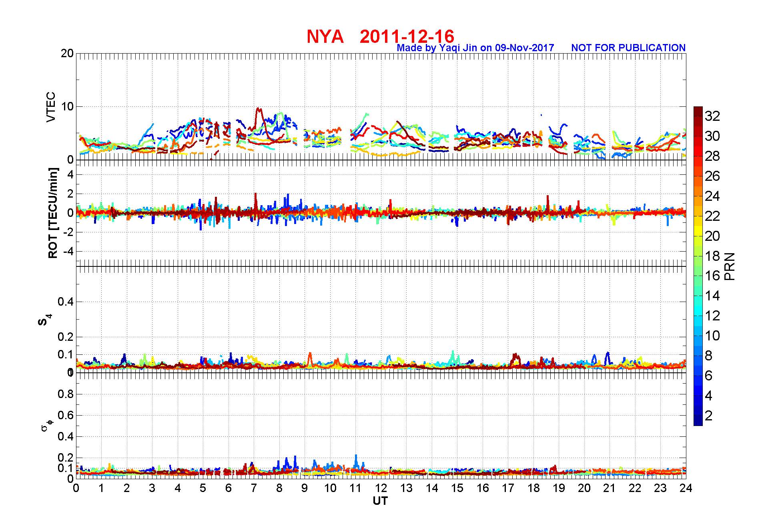
Task: Select UT axis tick label 7
Action: coord(254,488)
